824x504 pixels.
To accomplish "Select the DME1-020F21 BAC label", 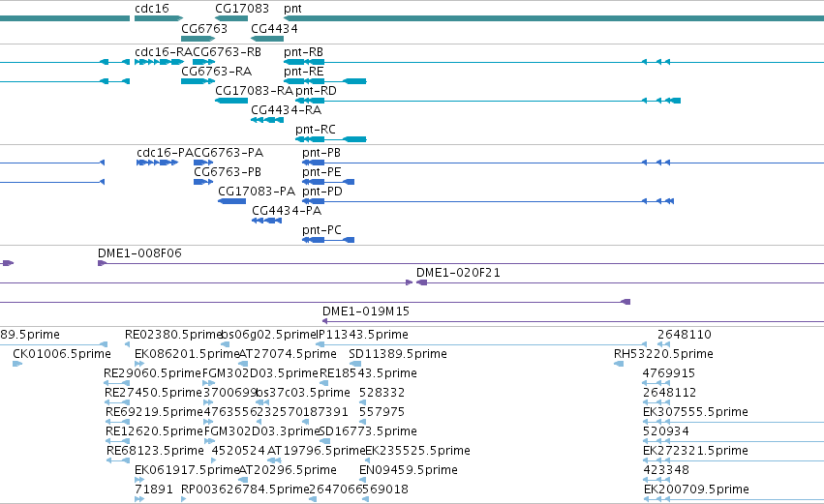I will pyautogui.click(x=458, y=273).
